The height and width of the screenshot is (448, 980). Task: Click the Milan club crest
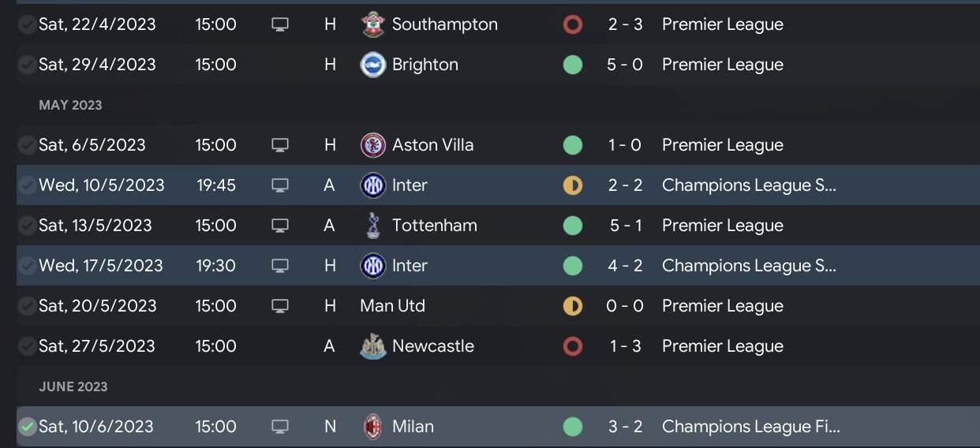click(372, 427)
